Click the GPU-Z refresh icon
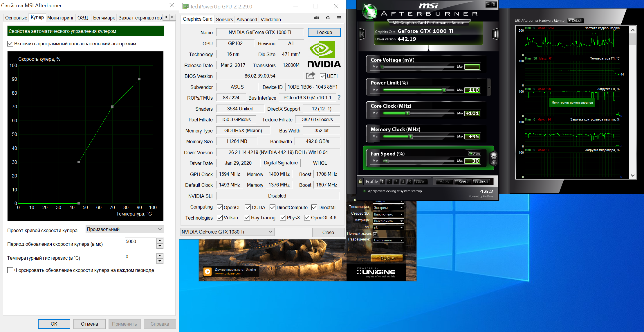644x332 pixels. [328, 18]
